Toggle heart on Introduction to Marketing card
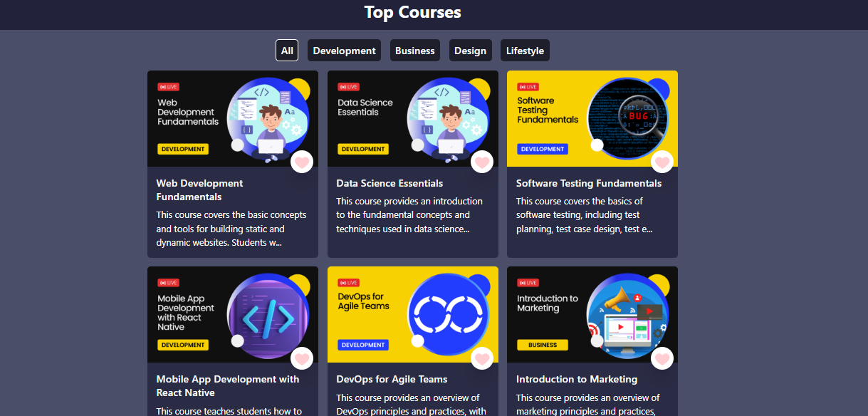Viewport: 868px width, 416px height. [x=662, y=358]
